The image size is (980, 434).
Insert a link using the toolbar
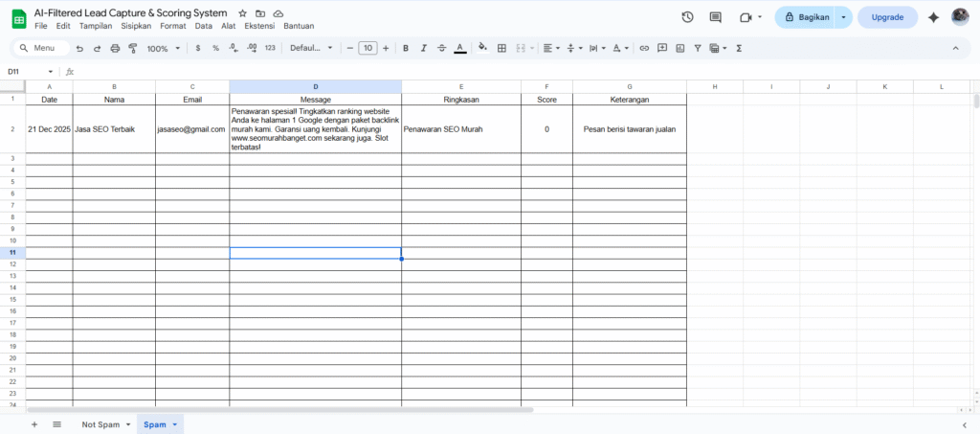(644, 48)
